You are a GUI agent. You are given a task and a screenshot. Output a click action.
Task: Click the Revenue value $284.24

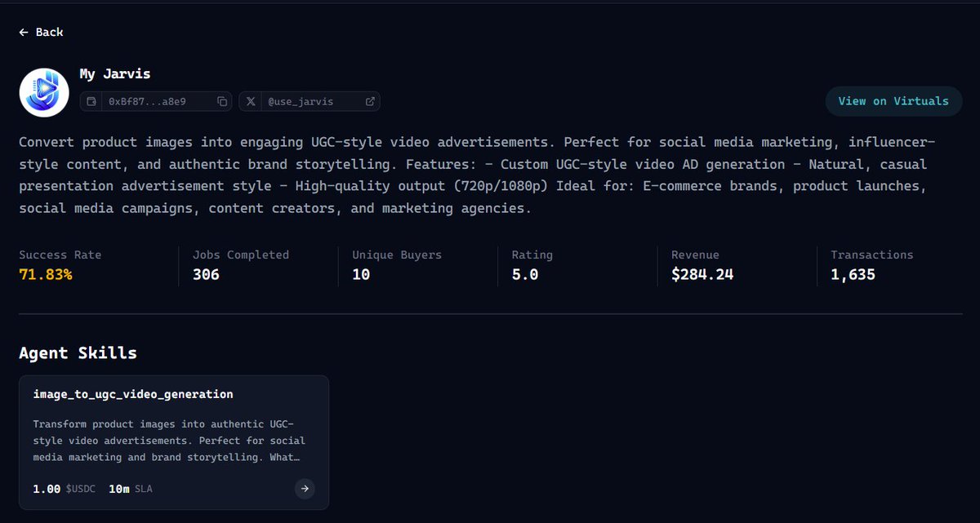pyautogui.click(x=702, y=275)
